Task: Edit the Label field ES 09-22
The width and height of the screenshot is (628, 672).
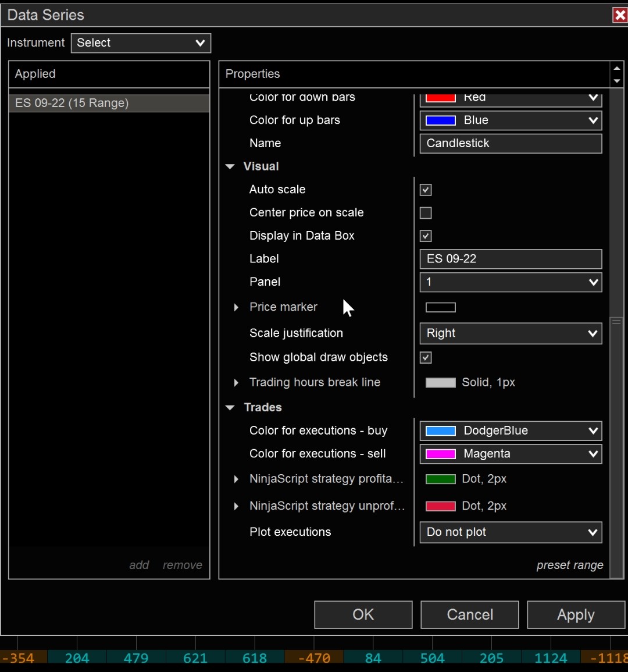Action: tap(511, 259)
